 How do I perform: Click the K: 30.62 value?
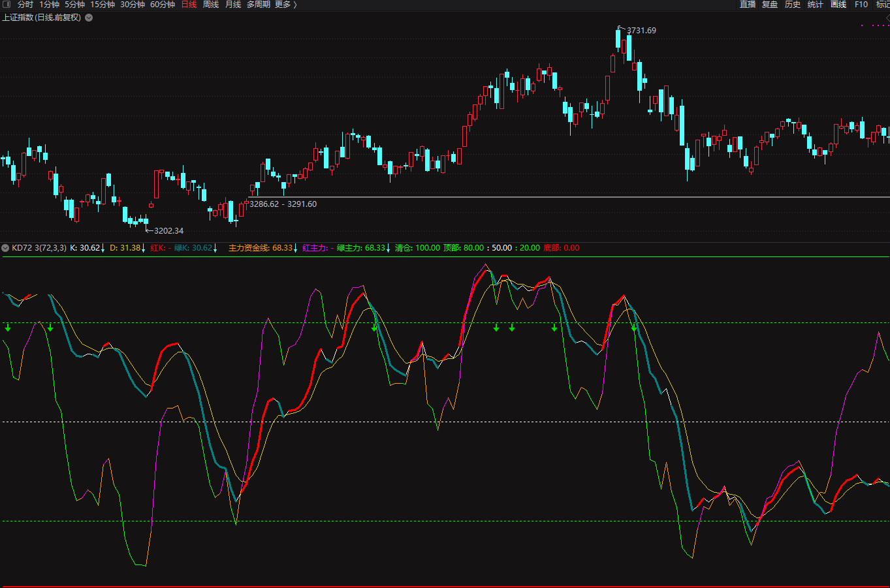click(x=86, y=248)
